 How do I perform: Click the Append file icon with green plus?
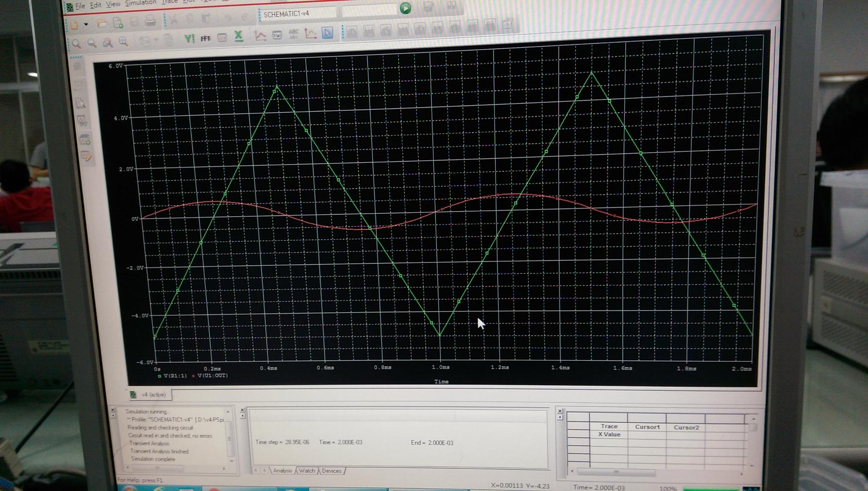coord(118,23)
